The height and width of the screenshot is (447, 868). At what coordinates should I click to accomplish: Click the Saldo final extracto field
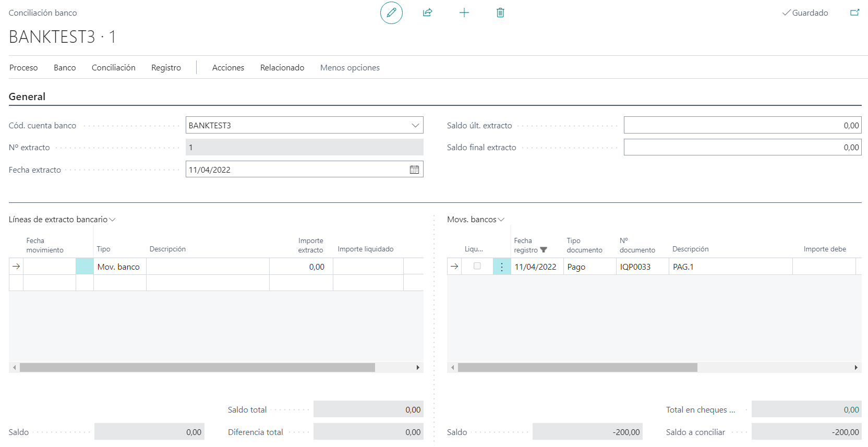[x=742, y=148]
